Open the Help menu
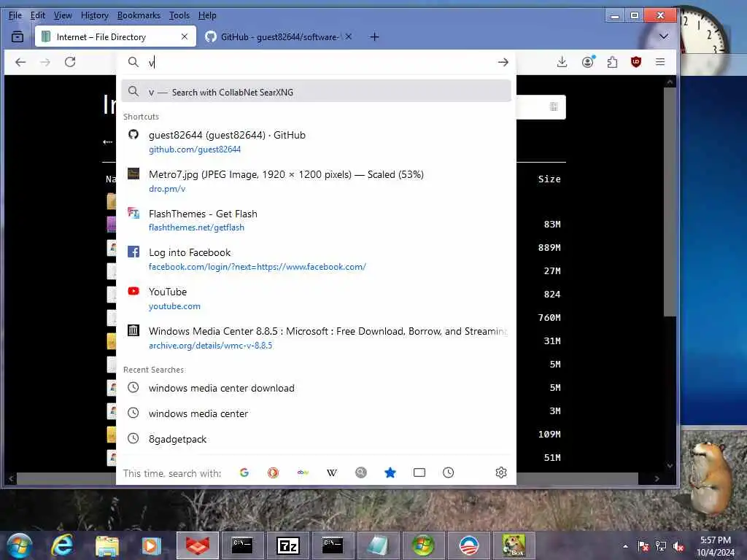The width and height of the screenshot is (747, 560). [207, 15]
